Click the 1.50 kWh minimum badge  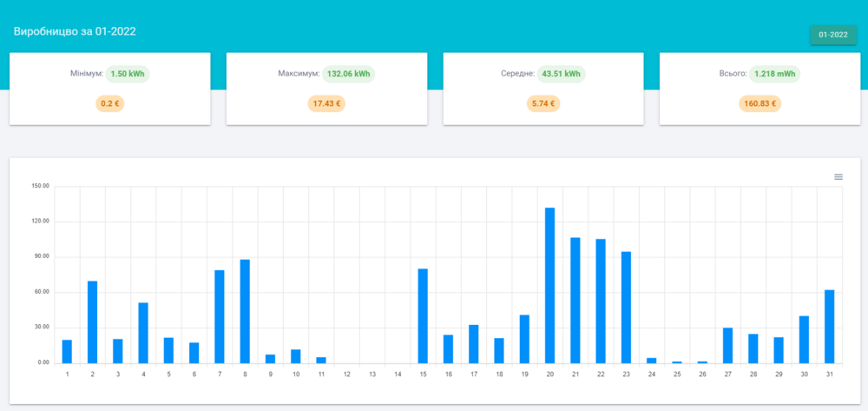point(128,74)
